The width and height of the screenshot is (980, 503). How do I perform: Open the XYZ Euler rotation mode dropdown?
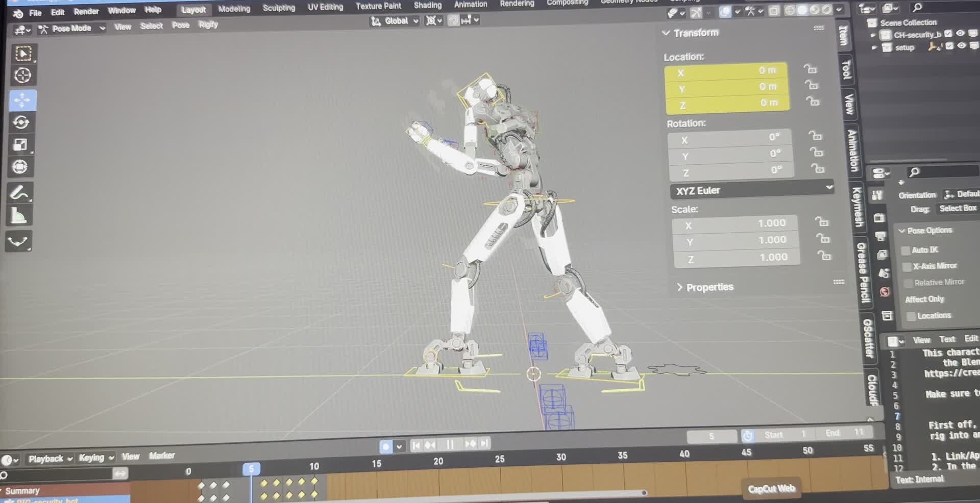[752, 190]
